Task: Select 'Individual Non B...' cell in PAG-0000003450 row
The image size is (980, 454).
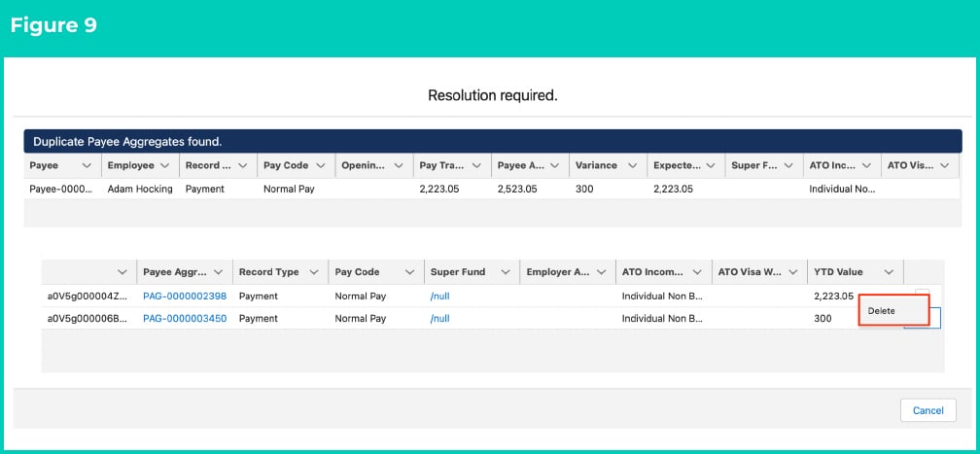Action: click(x=663, y=318)
